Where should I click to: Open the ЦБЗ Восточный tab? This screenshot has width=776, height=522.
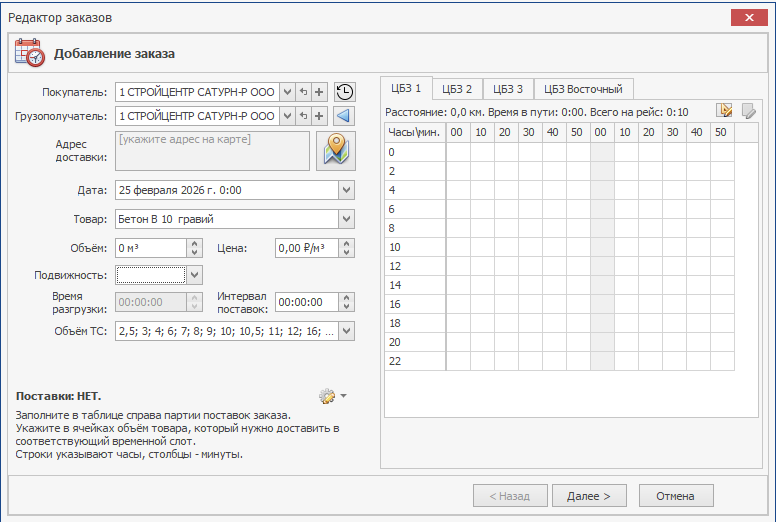(x=583, y=88)
